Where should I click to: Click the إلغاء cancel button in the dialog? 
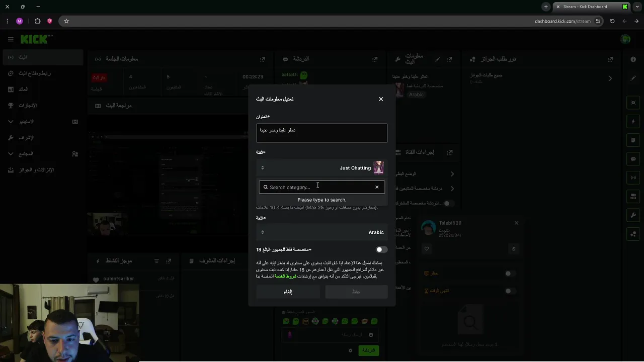coord(288,292)
